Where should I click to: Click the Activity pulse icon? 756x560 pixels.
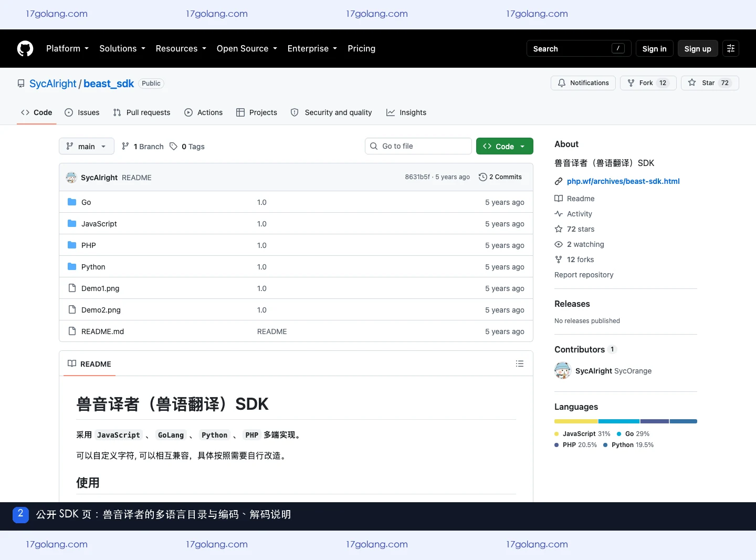point(559,214)
